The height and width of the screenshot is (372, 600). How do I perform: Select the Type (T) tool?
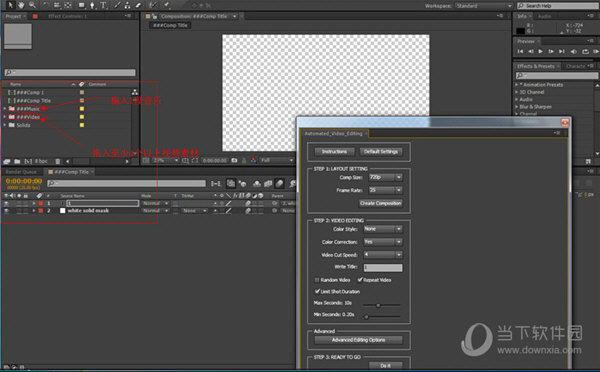coord(104,5)
